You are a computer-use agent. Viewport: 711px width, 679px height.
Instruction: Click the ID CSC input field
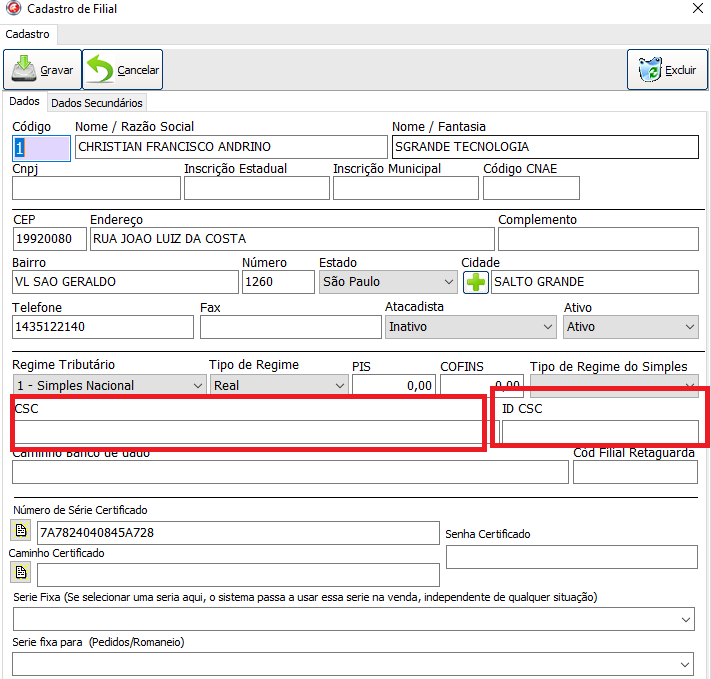coord(599,432)
